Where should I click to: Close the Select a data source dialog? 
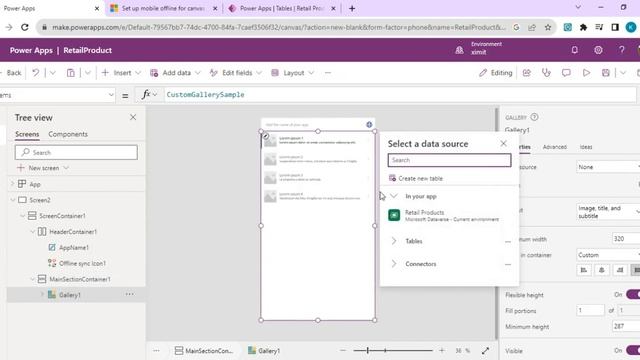pos(503,143)
